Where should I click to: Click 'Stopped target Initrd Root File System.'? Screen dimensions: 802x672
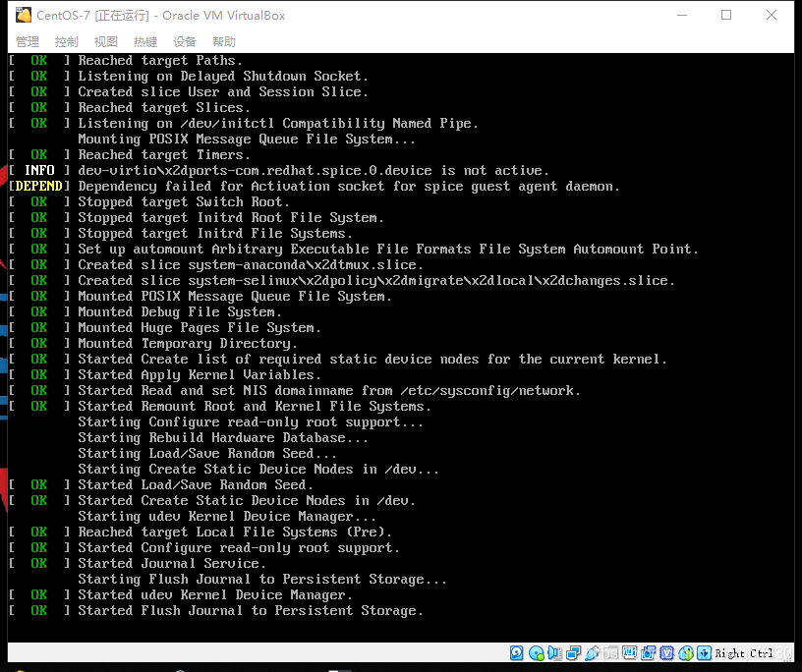coord(231,218)
